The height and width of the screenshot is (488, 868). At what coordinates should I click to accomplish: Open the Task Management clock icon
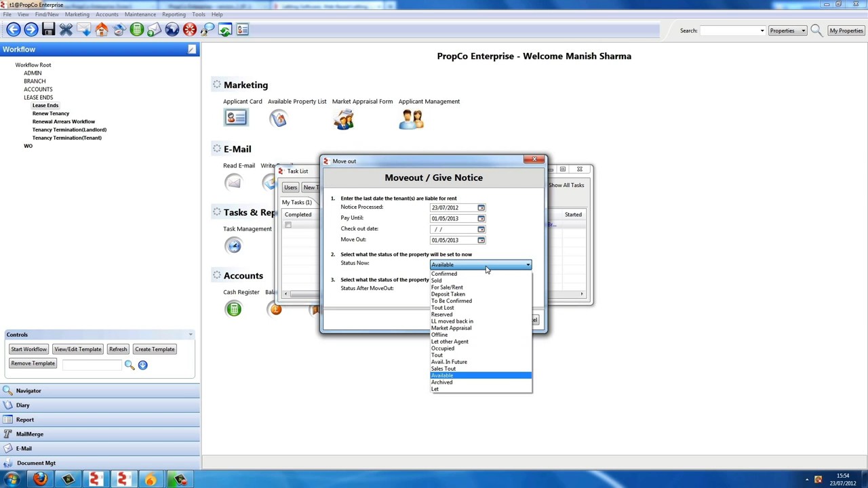coord(233,245)
